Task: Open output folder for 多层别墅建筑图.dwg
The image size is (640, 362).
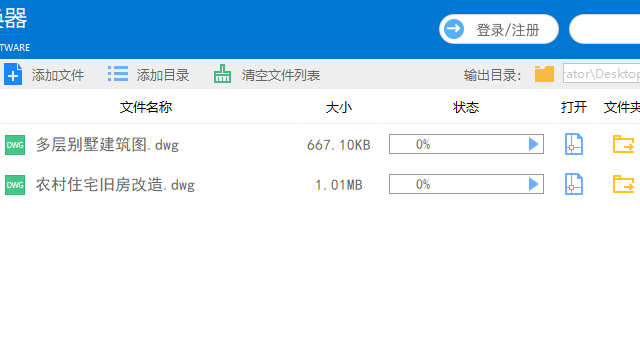Action: (623, 144)
